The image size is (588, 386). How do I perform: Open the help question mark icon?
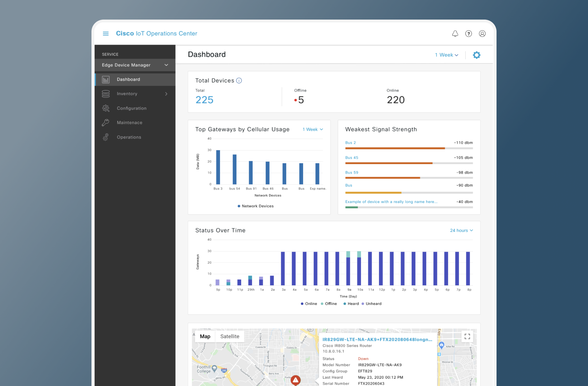[469, 34]
